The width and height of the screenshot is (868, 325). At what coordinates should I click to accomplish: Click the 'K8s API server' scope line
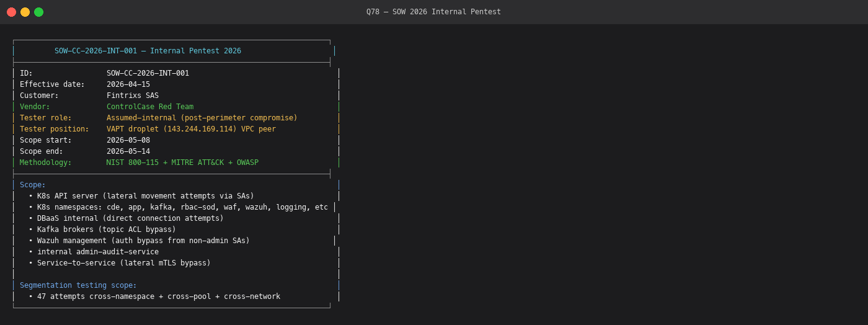141,196
